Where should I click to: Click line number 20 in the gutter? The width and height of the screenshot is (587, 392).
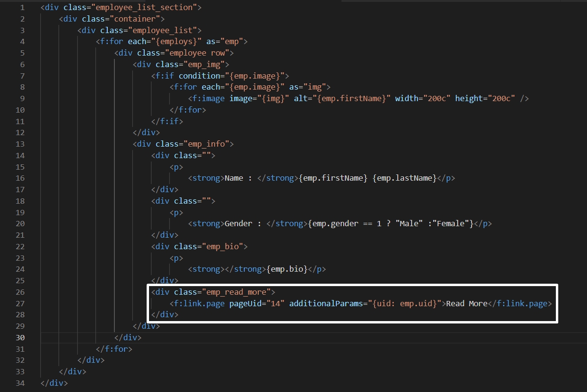(x=20, y=223)
